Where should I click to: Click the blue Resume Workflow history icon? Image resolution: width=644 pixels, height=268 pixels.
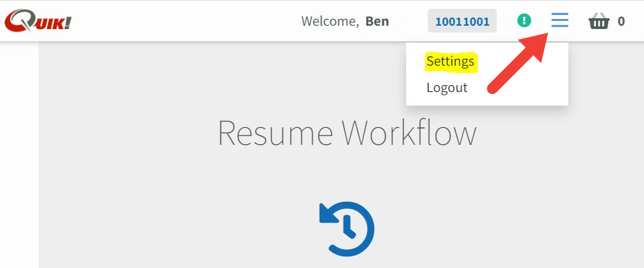347,229
